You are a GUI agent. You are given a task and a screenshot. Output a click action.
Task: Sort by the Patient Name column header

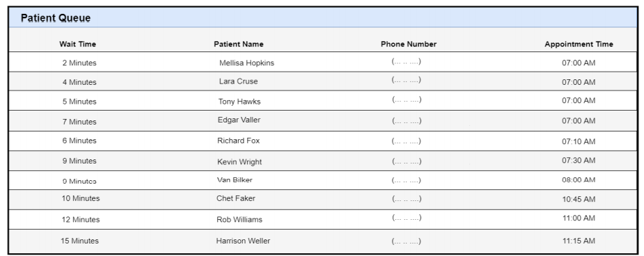(239, 44)
